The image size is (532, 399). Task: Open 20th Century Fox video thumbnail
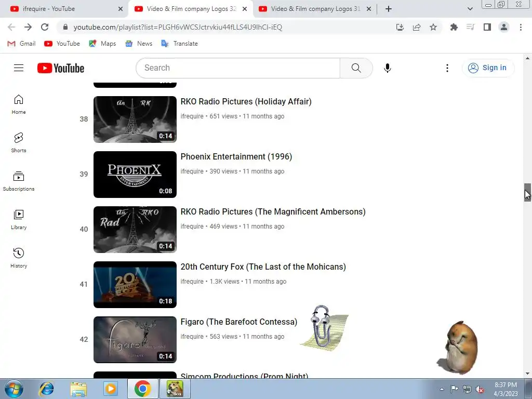135,285
